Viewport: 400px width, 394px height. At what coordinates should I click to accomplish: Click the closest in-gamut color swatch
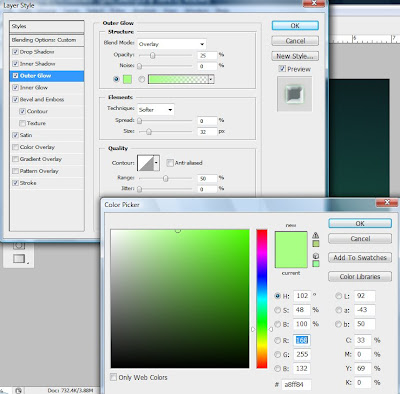[316, 244]
